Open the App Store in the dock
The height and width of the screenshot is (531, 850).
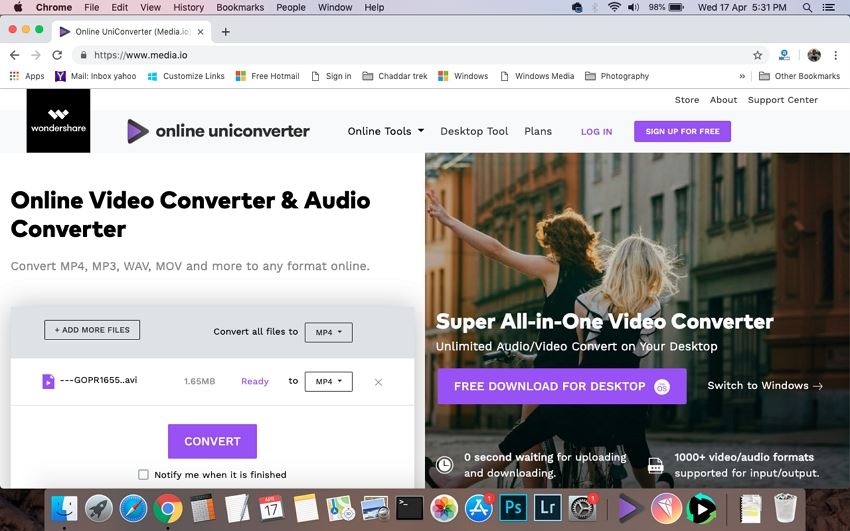[479, 508]
